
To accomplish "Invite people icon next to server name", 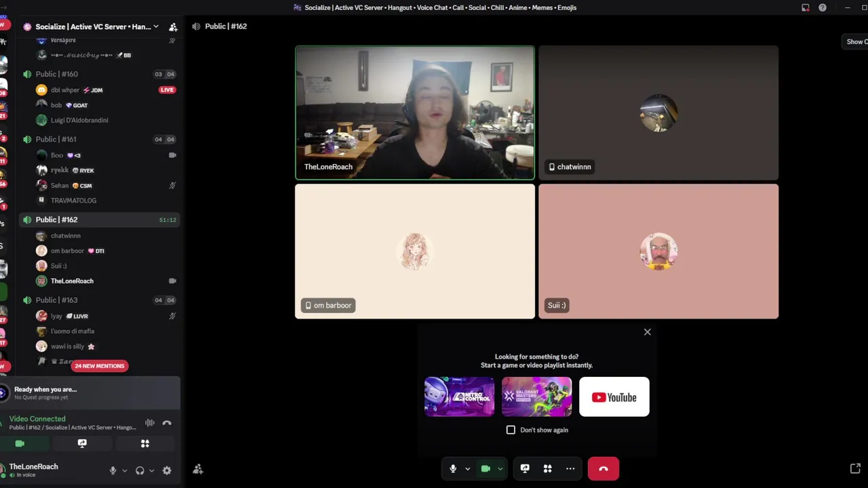I will point(173,27).
